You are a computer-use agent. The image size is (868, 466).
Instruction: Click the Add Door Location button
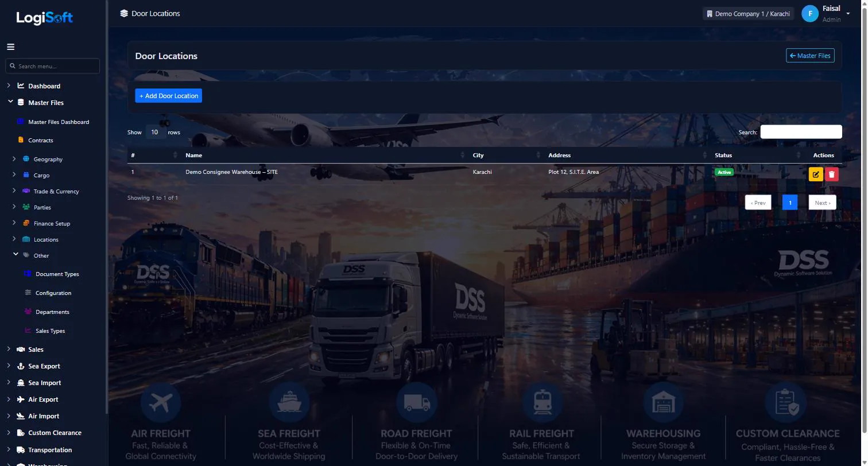169,96
